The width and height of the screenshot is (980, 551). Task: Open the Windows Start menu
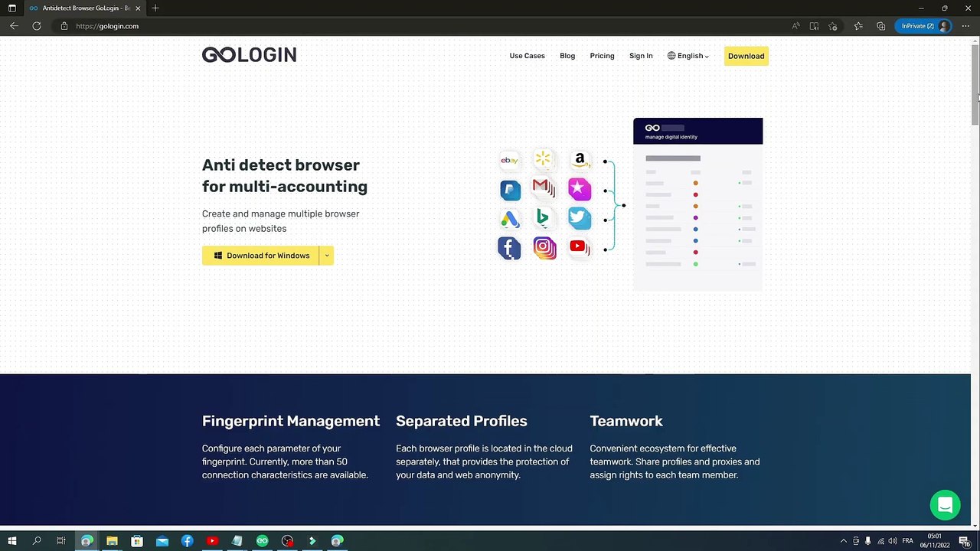tap(12, 541)
